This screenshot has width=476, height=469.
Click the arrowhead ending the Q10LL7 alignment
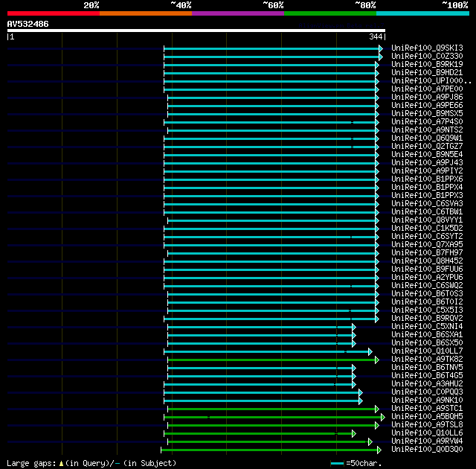pyautogui.click(x=370, y=351)
